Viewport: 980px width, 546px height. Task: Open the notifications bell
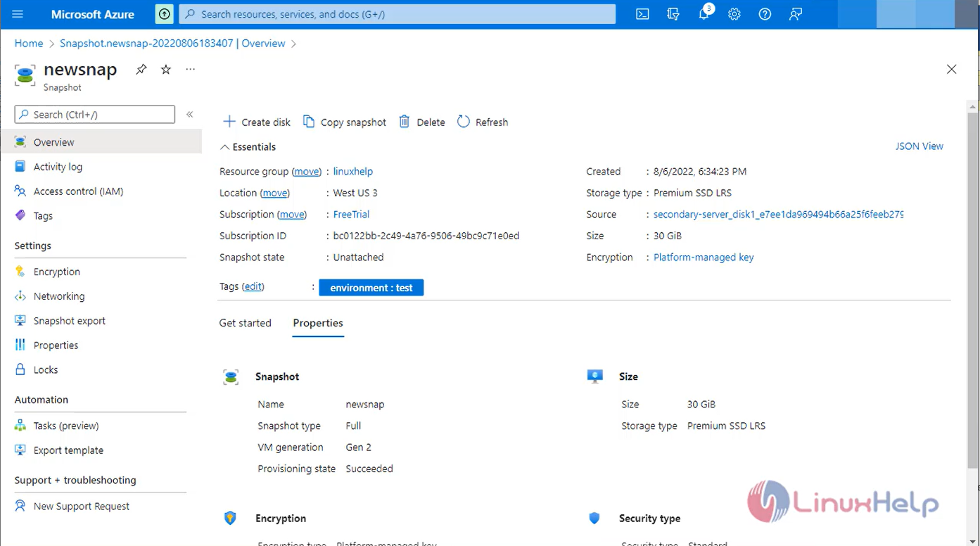click(704, 14)
